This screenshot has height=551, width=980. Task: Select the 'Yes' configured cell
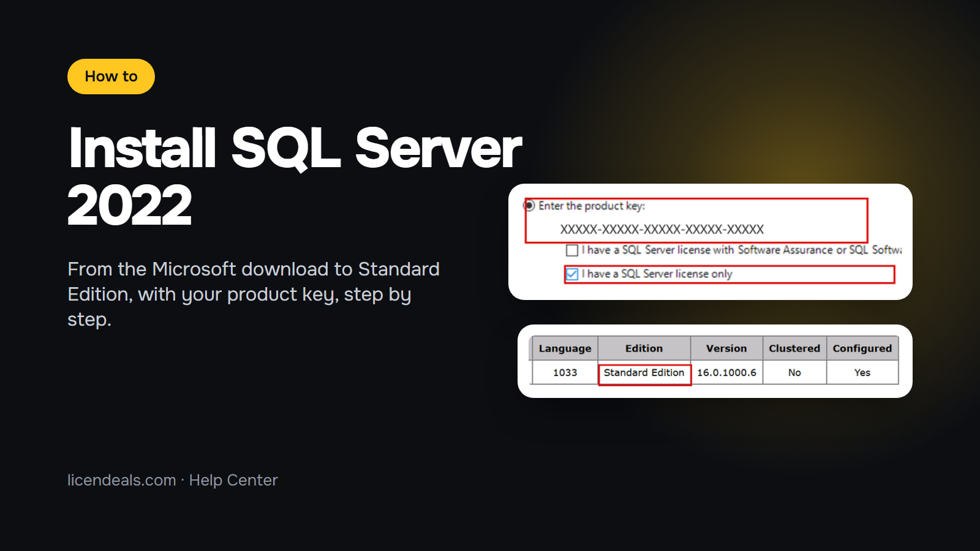pyautogui.click(x=862, y=372)
